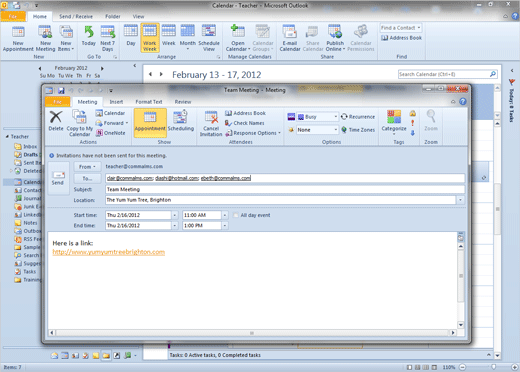Expand the Location field dropdown arrow
The height and width of the screenshot is (372, 520).
tap(460, 200)
